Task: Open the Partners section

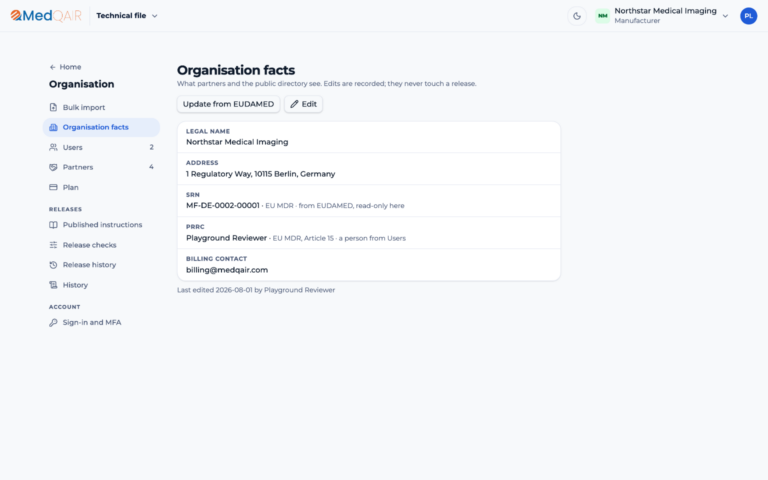Action: [x=101, y=168]
